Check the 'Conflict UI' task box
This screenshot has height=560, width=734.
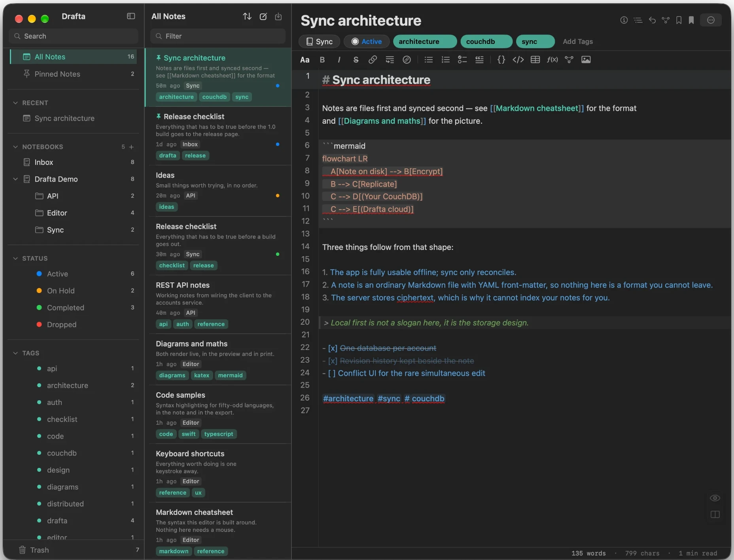[332, 373]
